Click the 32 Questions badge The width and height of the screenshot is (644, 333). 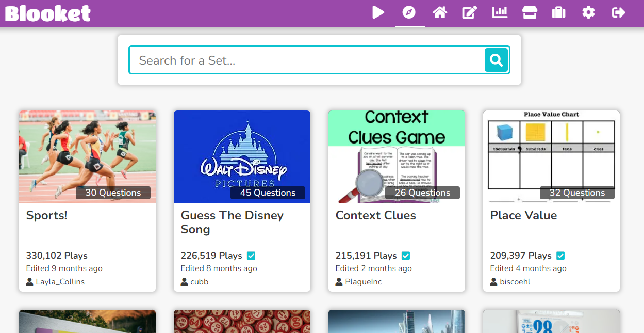pyautogui.click(x=577, y=193)
